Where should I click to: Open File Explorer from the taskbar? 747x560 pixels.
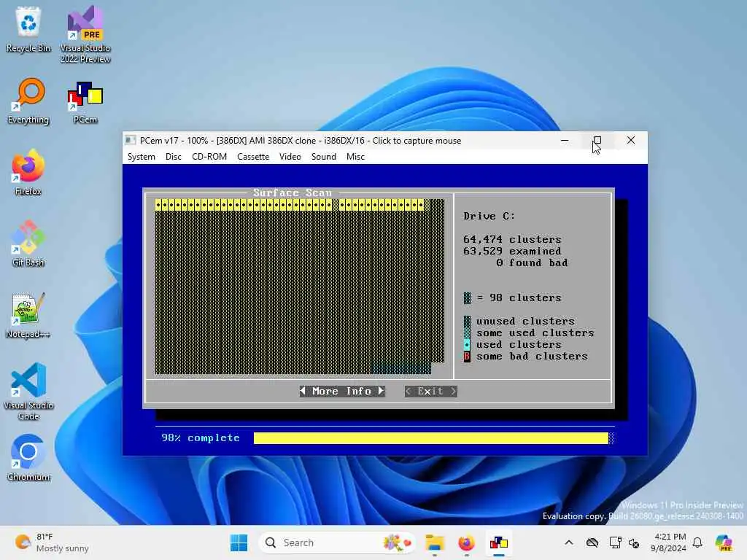coord(435,542)
